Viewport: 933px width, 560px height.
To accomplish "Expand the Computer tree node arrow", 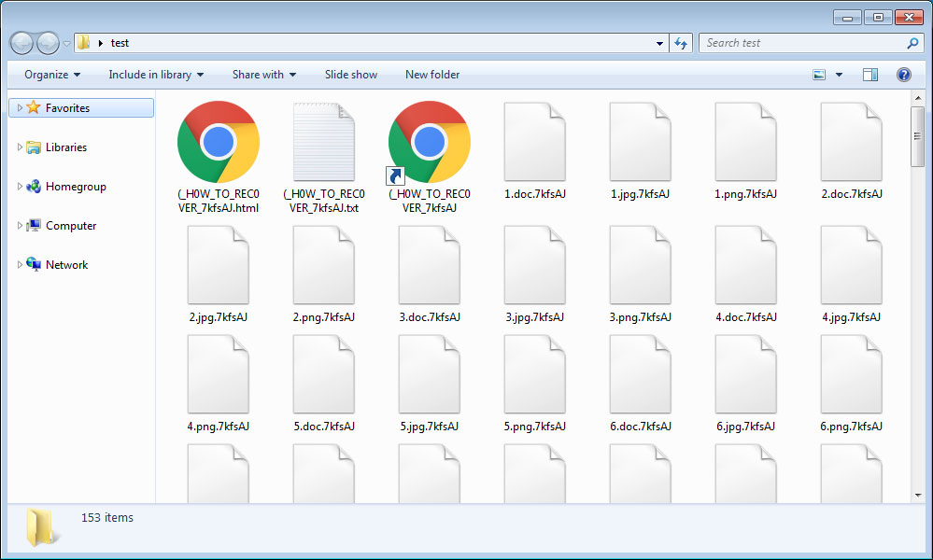I will point(20,225).
